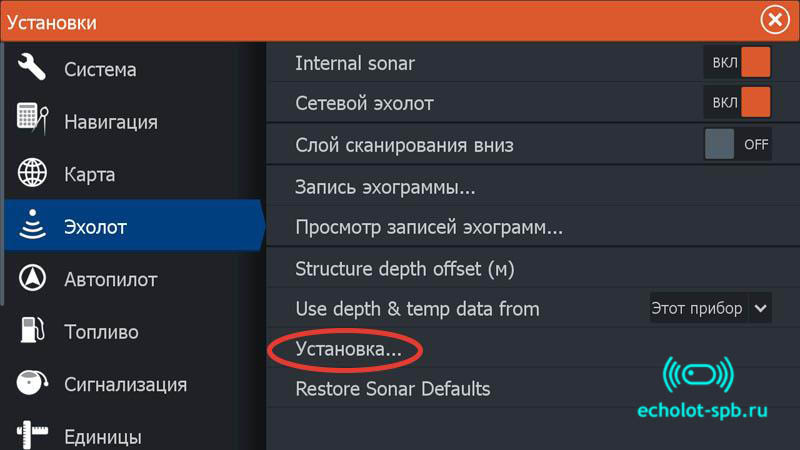Screen dimensions: 800x450
Task: Close the Установки dialog with X
Action: (x=775, y=20)
